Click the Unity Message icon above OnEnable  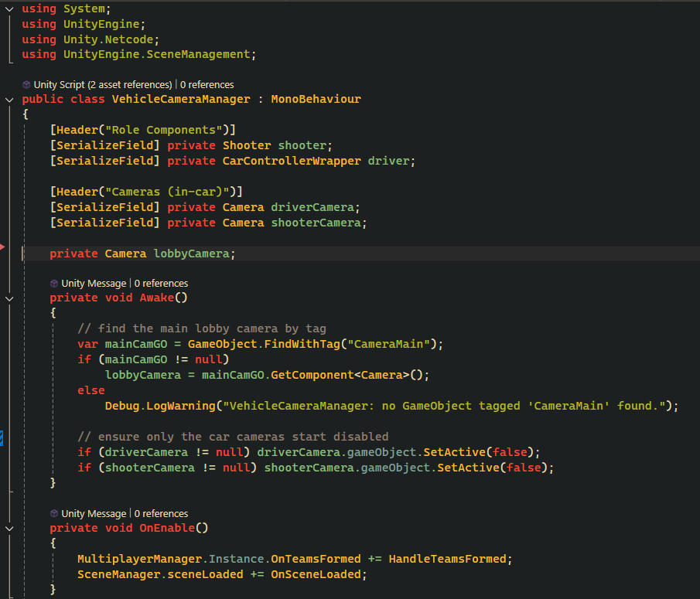(54, 514)
